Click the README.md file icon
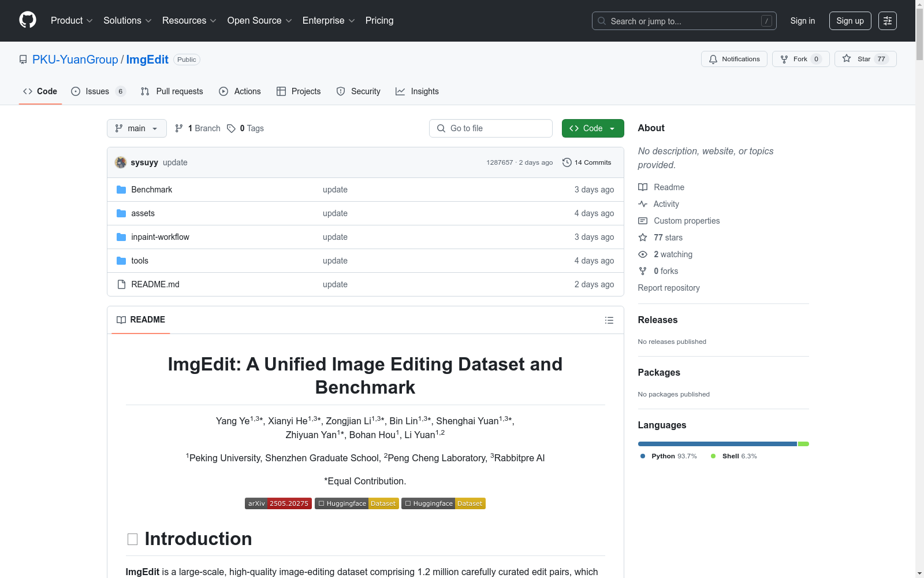924x578 pixels. click(121, 284)
